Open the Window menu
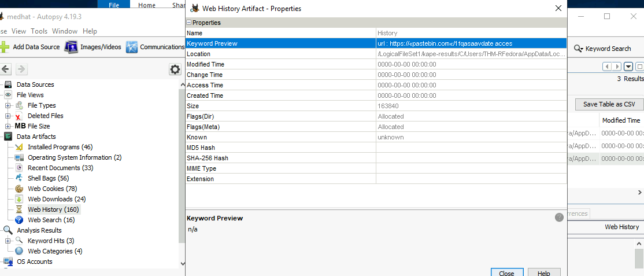This screenshot has height=276, width=644. click(x=64, y=31)
